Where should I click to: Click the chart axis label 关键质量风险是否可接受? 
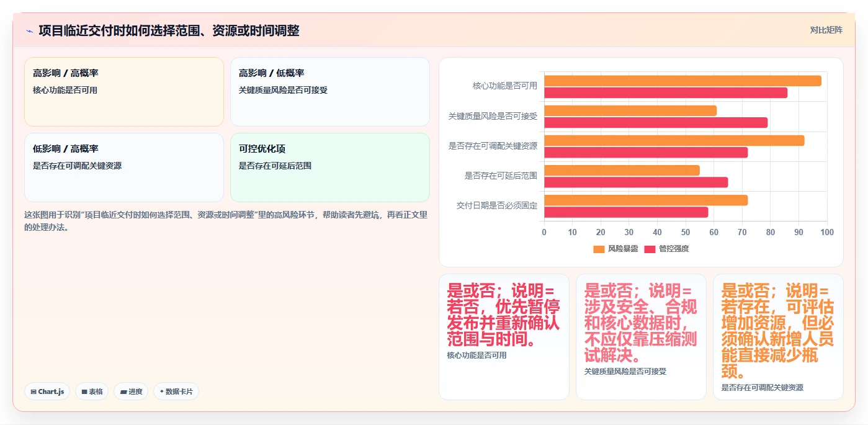click(x=493, y=116)
